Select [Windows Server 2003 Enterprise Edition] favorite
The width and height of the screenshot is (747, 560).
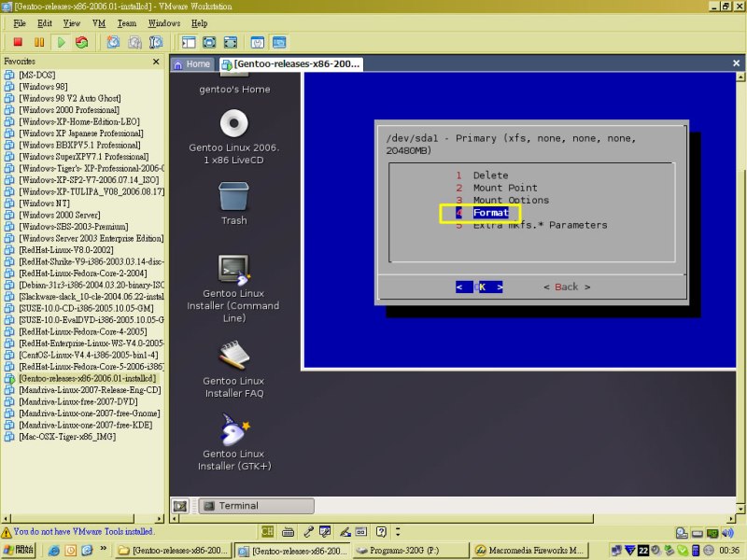pyautogui.click(x=91, y=238)
